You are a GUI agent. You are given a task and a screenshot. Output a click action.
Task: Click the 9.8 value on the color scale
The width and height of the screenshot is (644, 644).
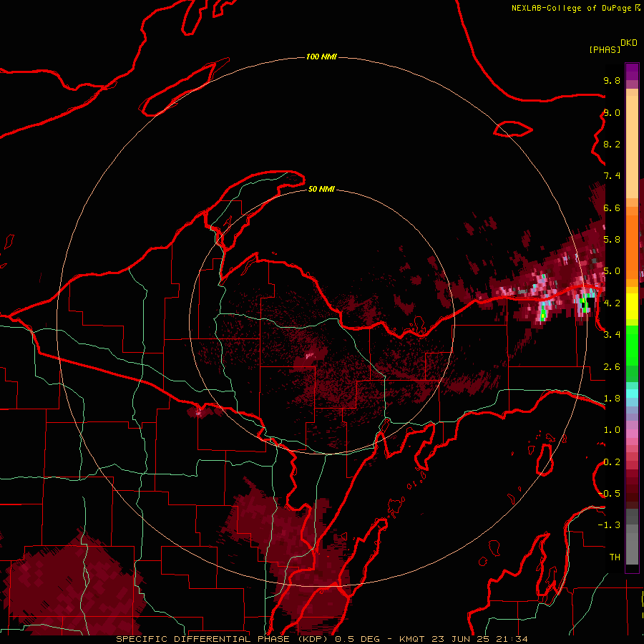coord(612,80)
